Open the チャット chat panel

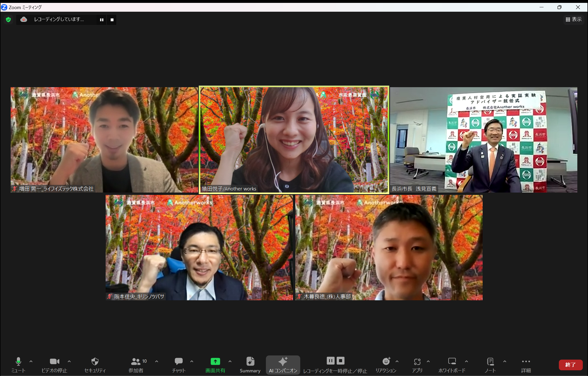coord(179,365)
